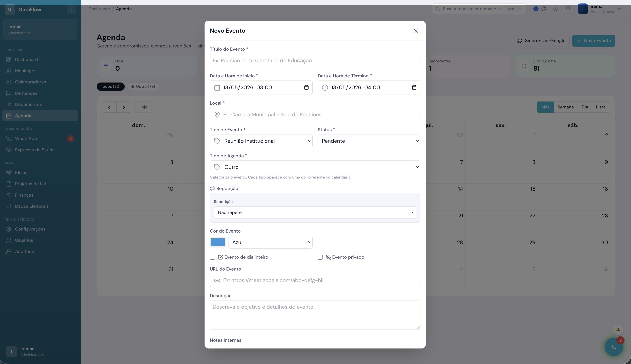Focus the Local input field
Screen dimensions: 631x364
(x=315, y=114)
